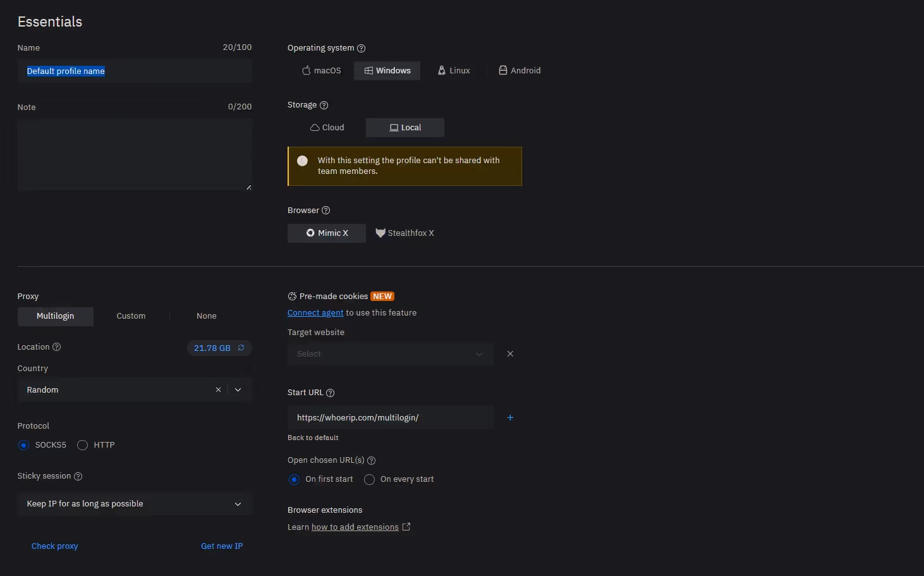Open the Sticky session help tooltip icon
Screen dimensions: 924x576
pos(78,476)
